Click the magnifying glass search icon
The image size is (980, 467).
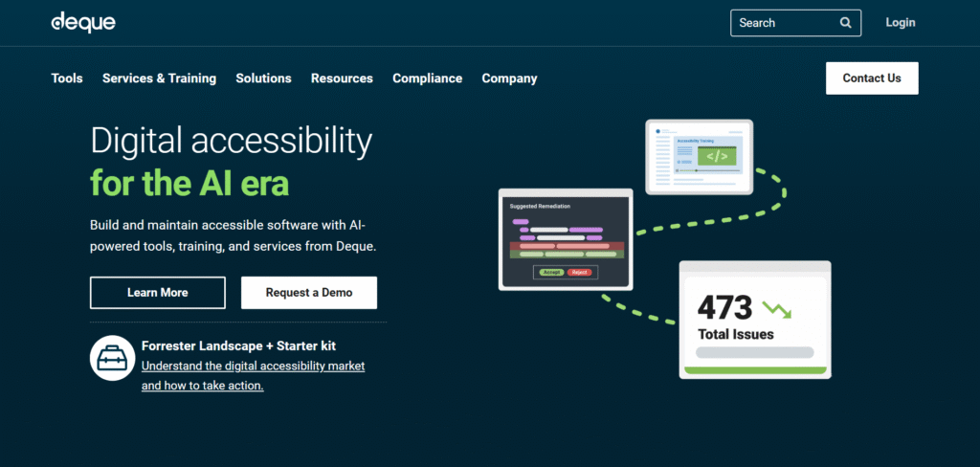[845, 23]
